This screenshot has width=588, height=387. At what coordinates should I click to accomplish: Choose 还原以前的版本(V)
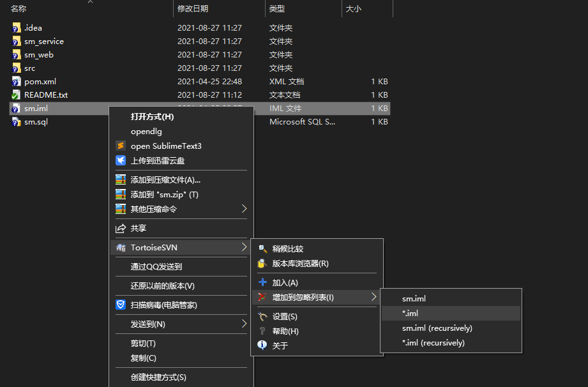tap(162, 285)
